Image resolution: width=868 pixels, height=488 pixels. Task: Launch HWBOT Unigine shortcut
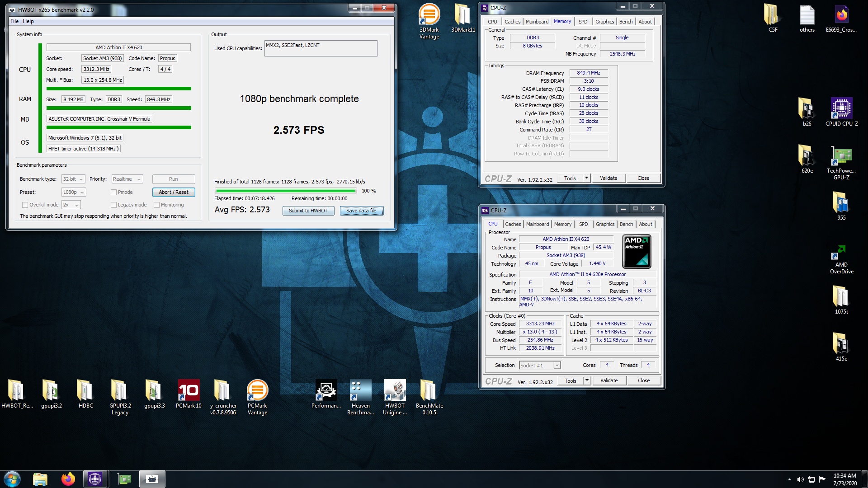click(395, 397)
